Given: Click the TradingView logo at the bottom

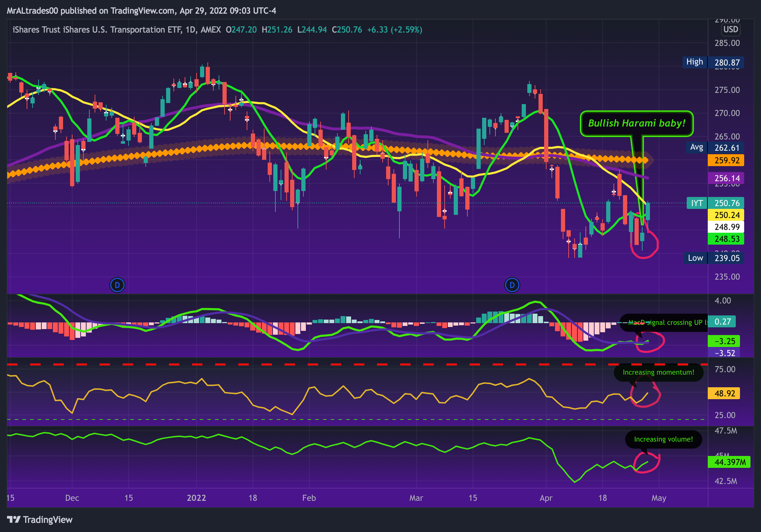Looking at the screenshot, I should [x=40, y=519].
